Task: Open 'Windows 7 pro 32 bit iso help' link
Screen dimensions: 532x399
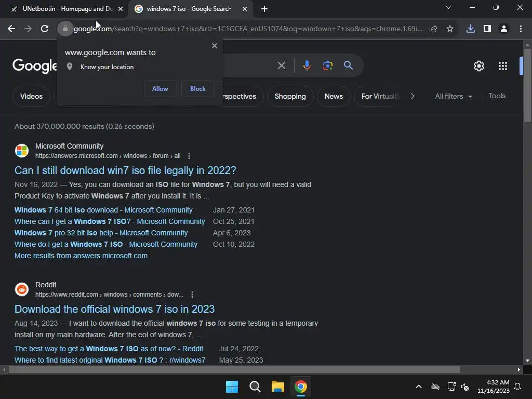Action: pos(101,233)
